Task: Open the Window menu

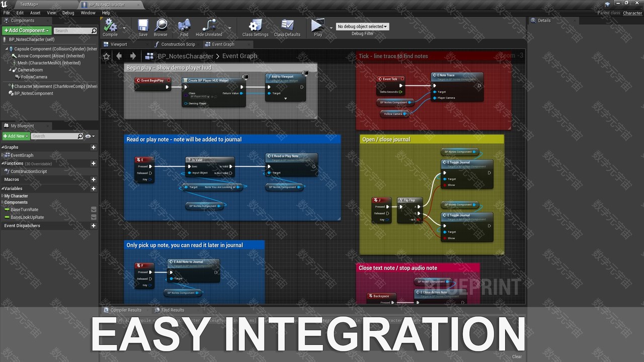Action: click(88, 13)
